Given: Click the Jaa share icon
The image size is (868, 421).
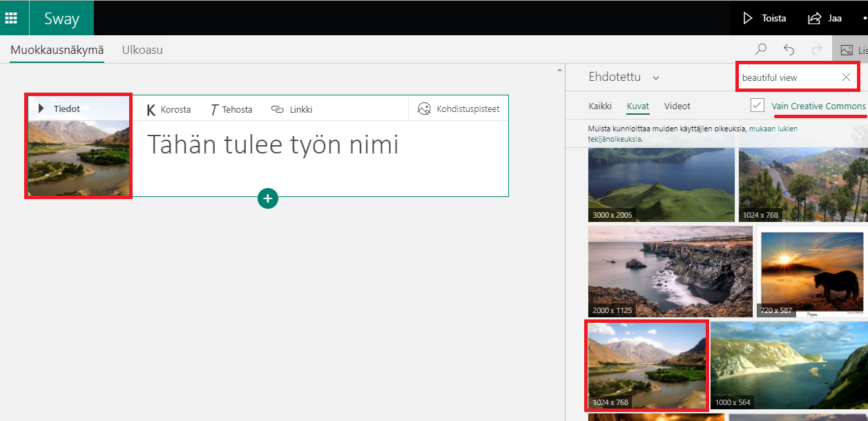Looking at the screenshot, I should 815,19.
